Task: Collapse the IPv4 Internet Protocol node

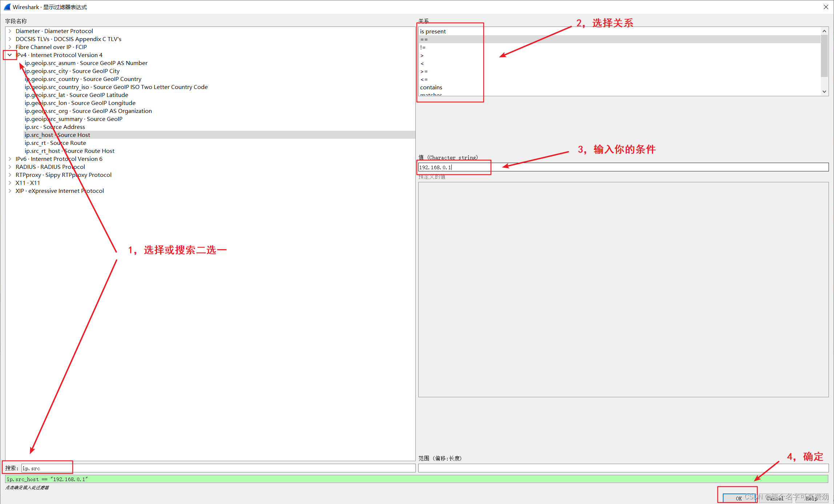Action: coord(10,55)
